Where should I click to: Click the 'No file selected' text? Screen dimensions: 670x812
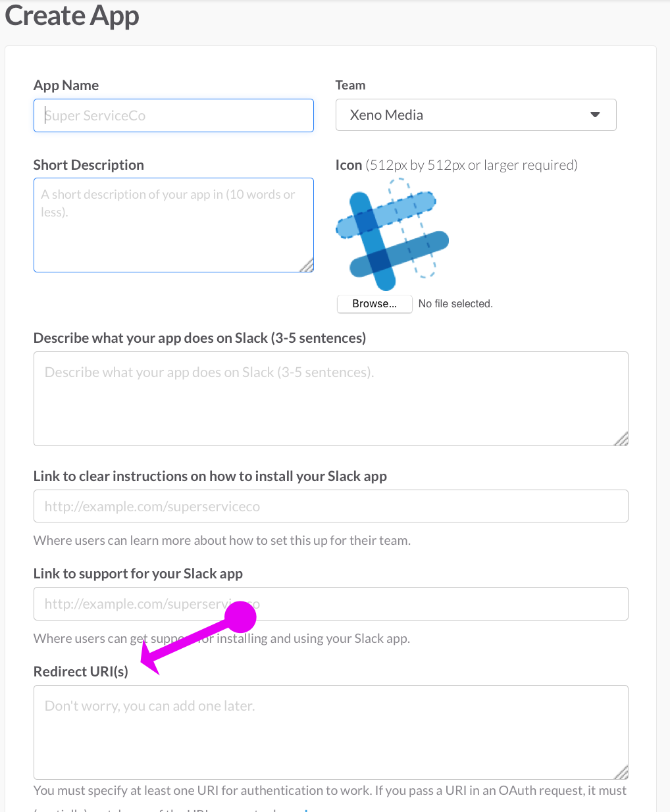(455, 304)
